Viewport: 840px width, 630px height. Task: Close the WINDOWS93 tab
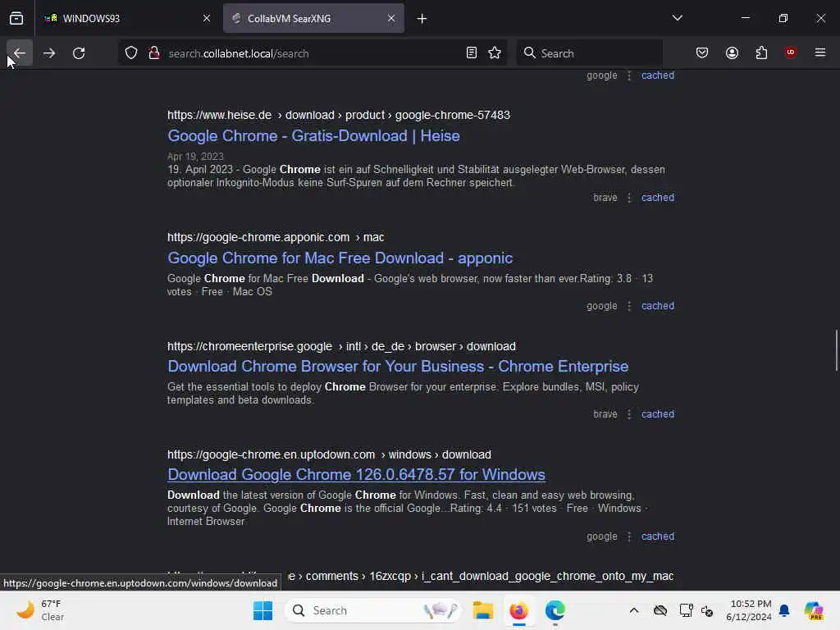pyautogui.click(x=206, y=18)
